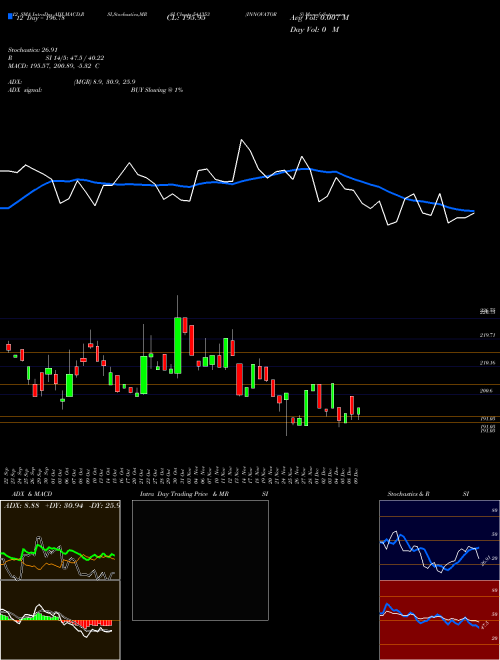
Task: Click the 219.71 price axis label
Action: 487,335
